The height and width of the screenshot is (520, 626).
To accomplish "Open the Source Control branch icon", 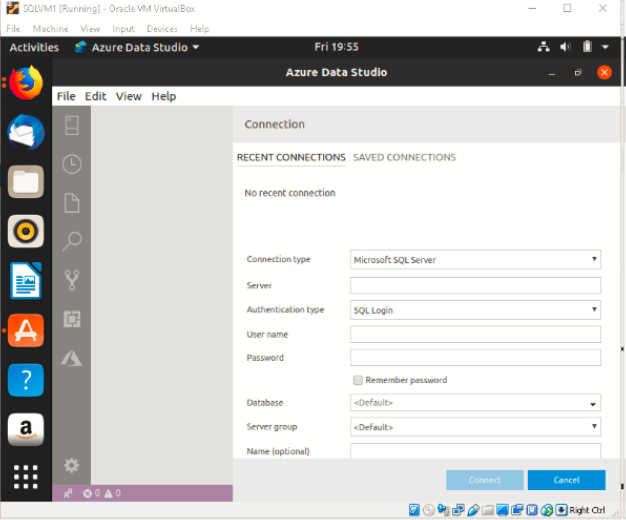I will coord(72,280).
